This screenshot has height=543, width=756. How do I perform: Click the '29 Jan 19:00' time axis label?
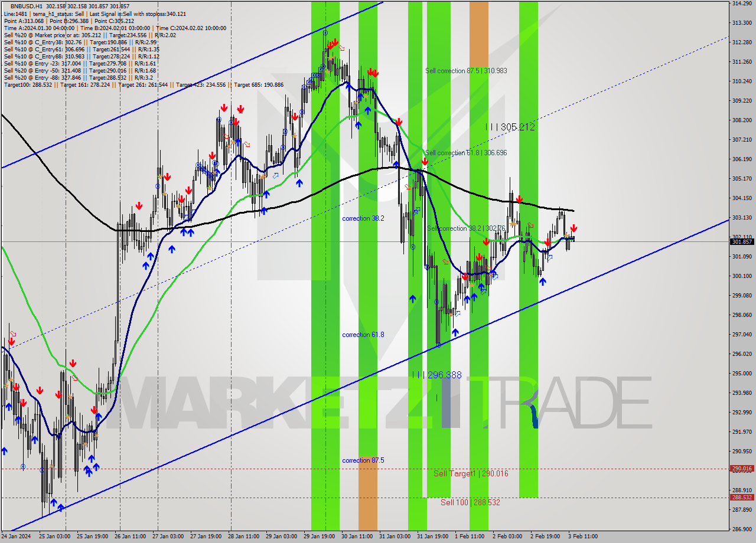(318, 537)
